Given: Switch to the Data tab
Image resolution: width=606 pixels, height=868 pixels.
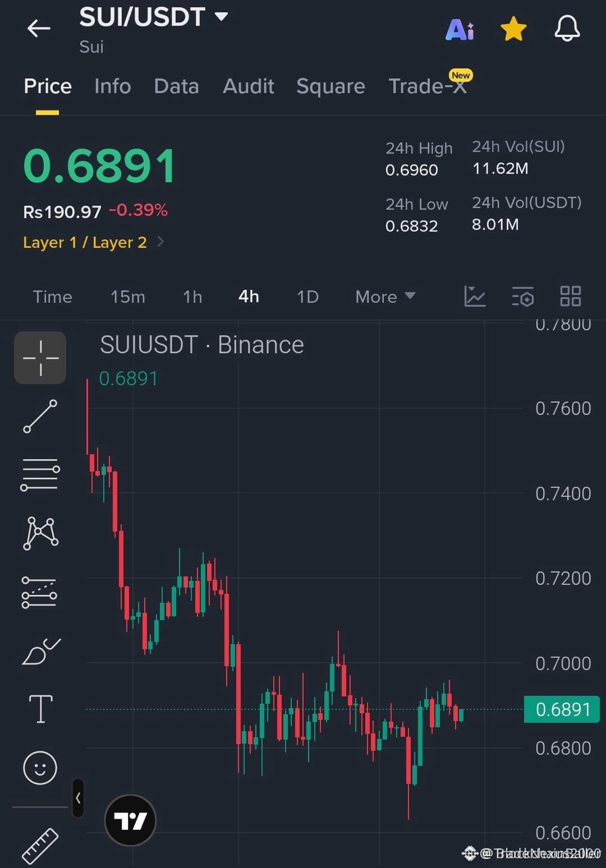Looking at the screenshot, I should coord(176,86).
